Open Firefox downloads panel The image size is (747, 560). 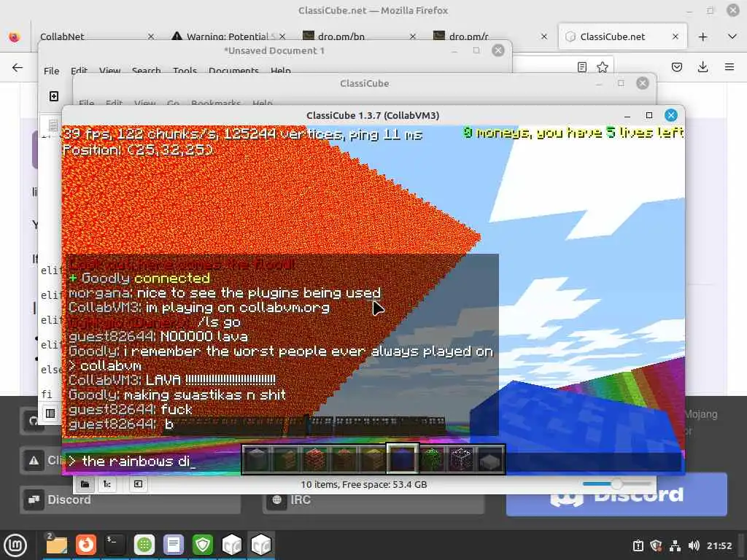coord(703,67)
